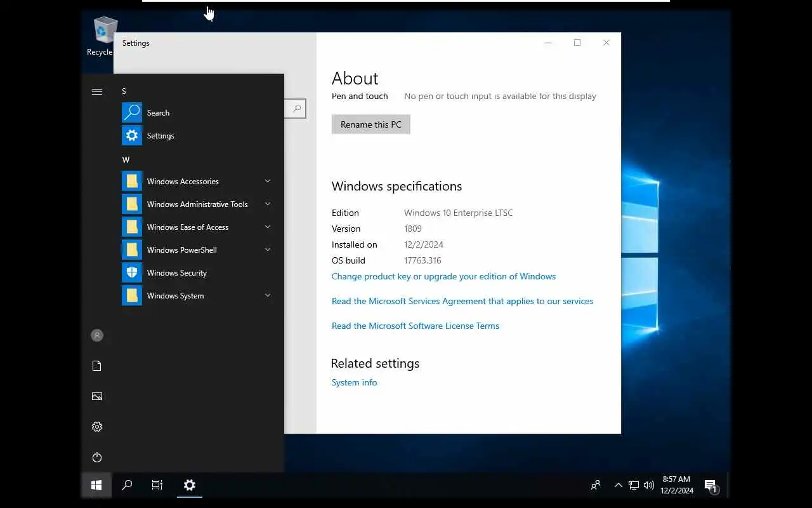The width and height of the screenshot is (812, 508).
Task: Click the Windows specifications heading
Action: (x=396, y=186)
